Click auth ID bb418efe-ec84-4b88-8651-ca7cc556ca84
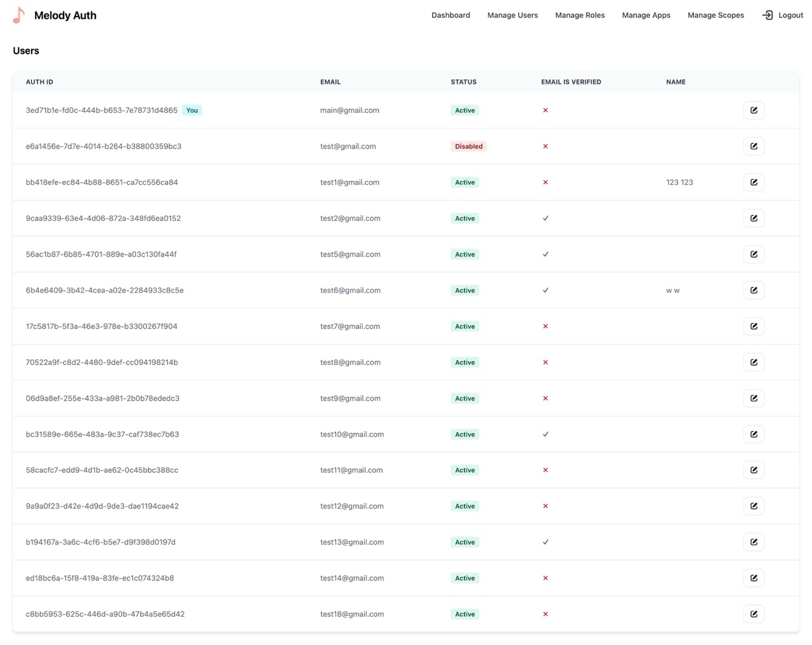This screenshot has height=645, width=812. [x=101, y=182]
